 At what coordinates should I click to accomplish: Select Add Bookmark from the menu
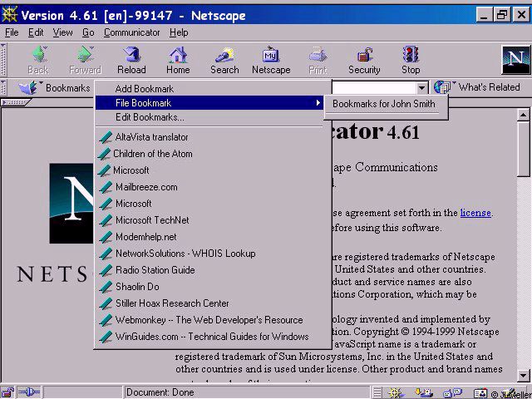pos(145,89)
